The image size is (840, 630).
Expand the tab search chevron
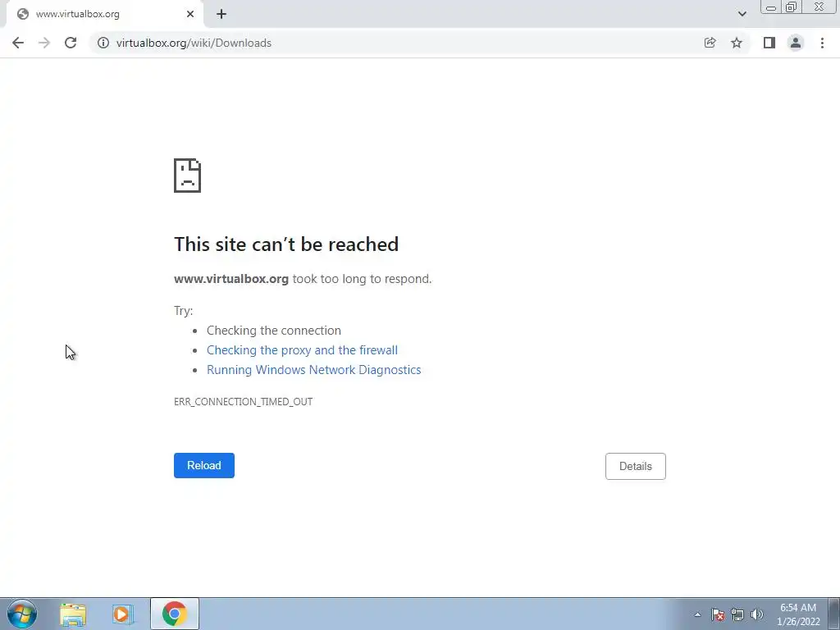(x=742, y=14)
